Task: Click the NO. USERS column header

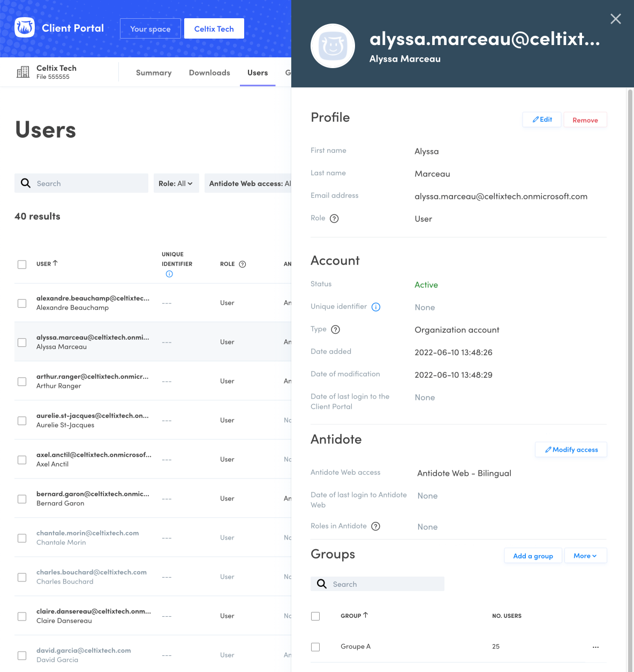Action: tap(507, 616)
